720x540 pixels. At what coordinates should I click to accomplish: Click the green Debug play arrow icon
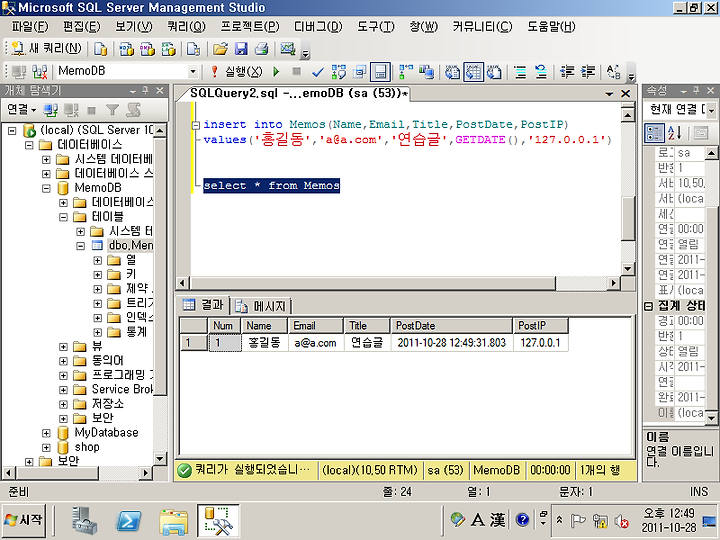(x=276, y=72)
